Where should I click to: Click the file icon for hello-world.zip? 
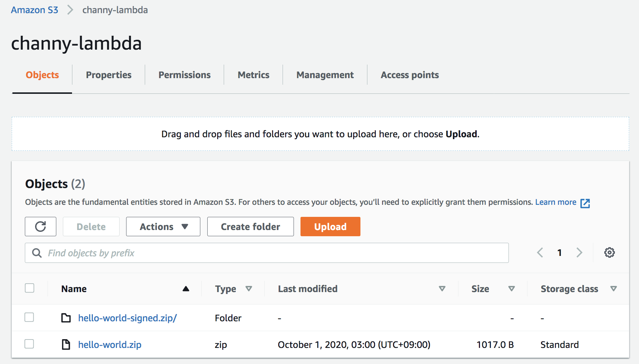coord(66,345)
